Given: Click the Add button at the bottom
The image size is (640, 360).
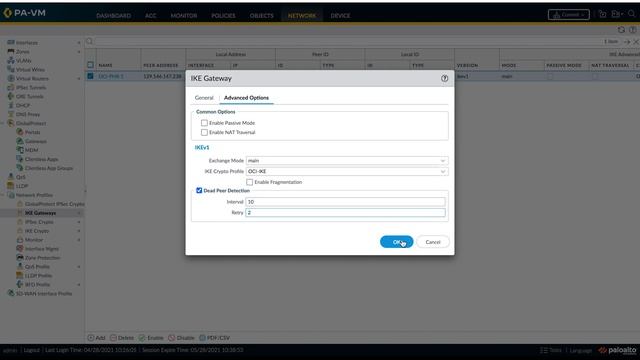Looking at the screenshot, I should (96, 338).
